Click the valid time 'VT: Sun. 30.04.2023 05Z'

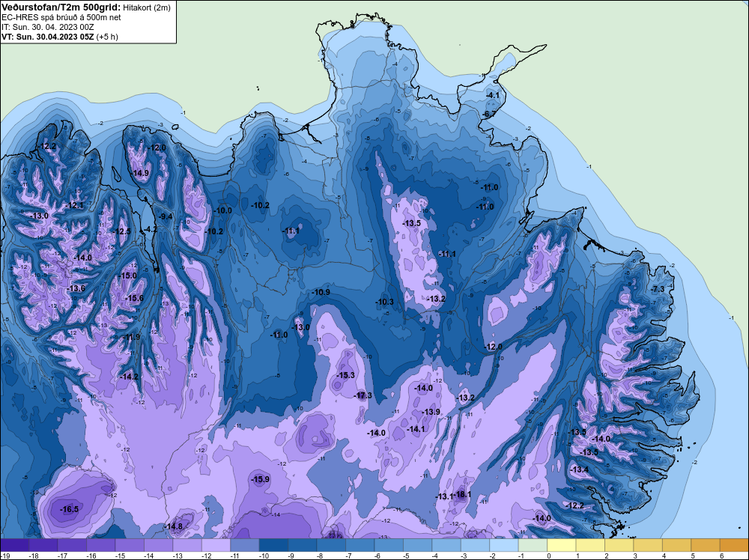48,37
